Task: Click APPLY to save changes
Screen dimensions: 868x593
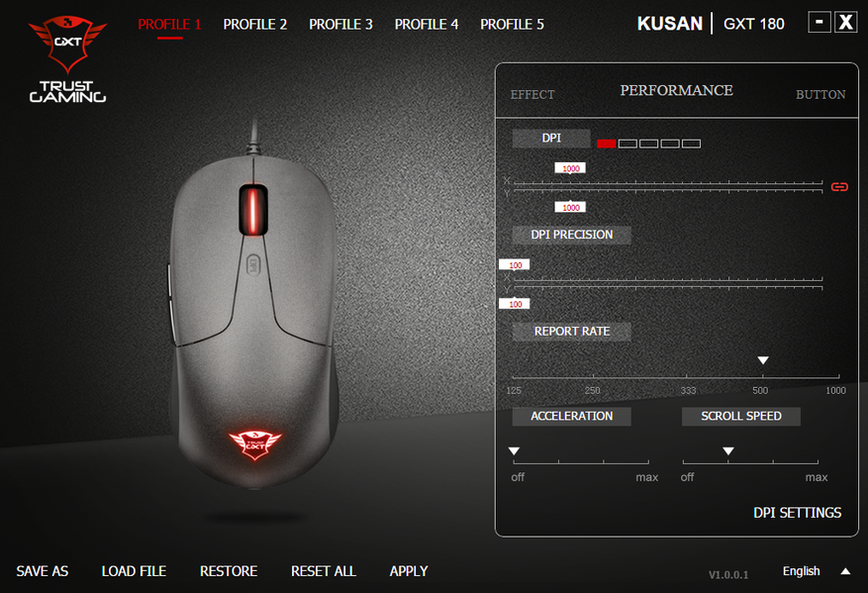Action: coord(409,571)
